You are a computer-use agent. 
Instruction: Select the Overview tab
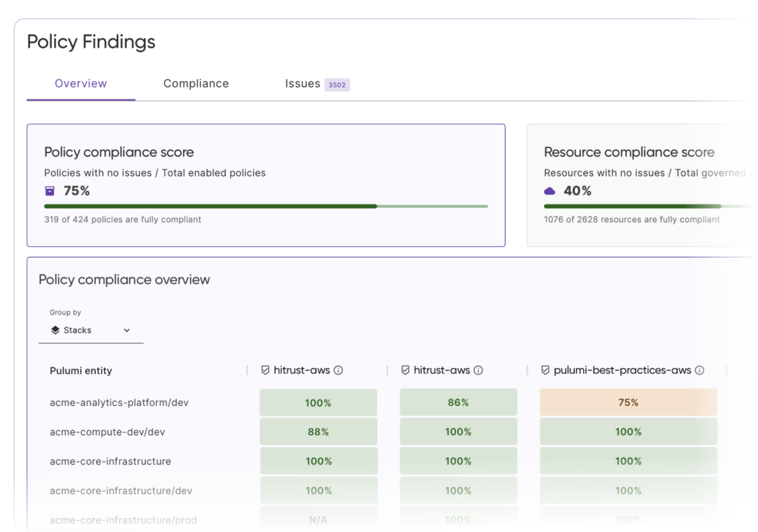81,83
